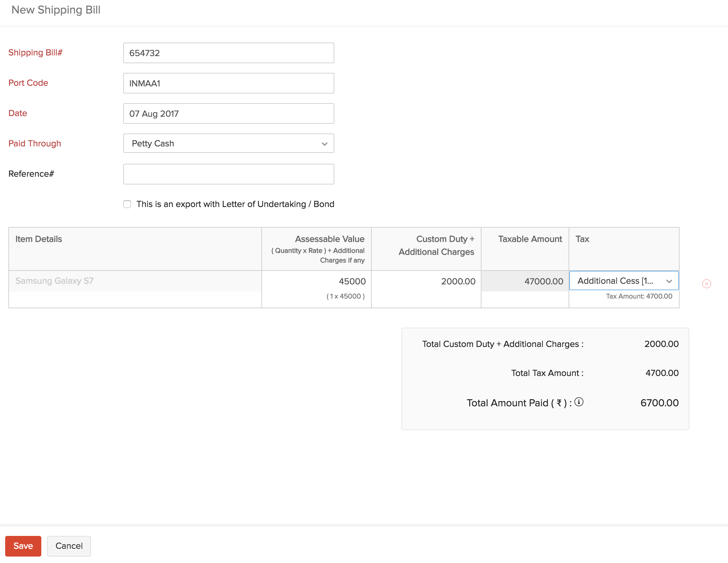Click the Tax Amount 4700.00 label
Screen dimensions: 728x563
[x=639, y=296]
